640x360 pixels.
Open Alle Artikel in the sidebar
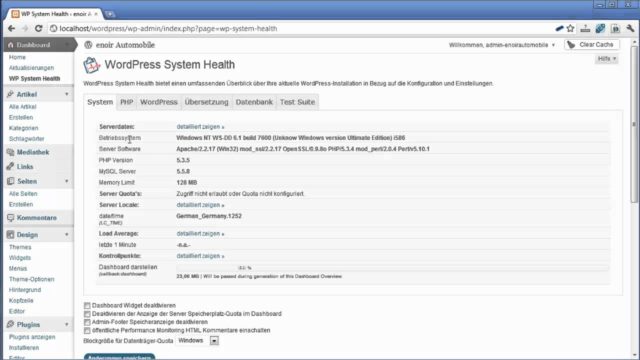(22, 107)
